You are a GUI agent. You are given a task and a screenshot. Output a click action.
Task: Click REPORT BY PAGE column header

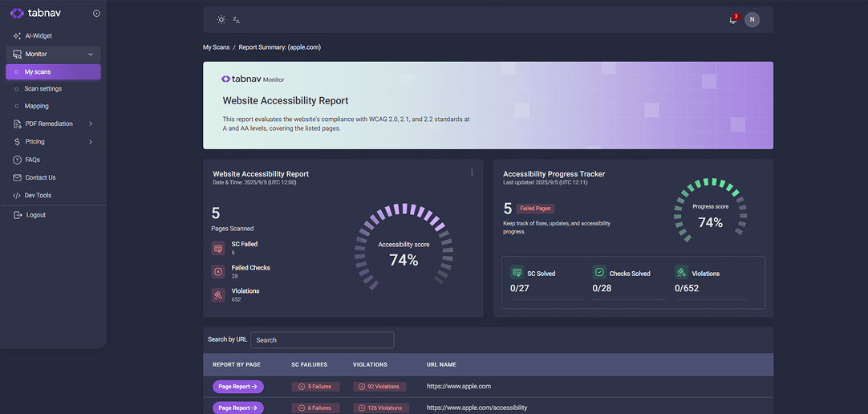[237, 365]
